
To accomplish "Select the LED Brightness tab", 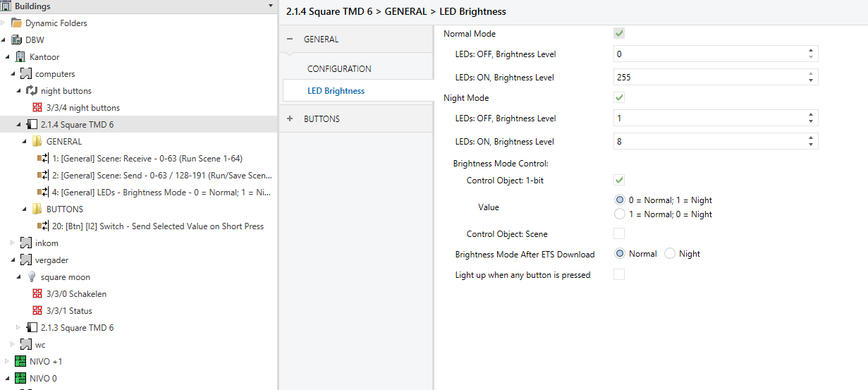I will [x=336, y=91].
